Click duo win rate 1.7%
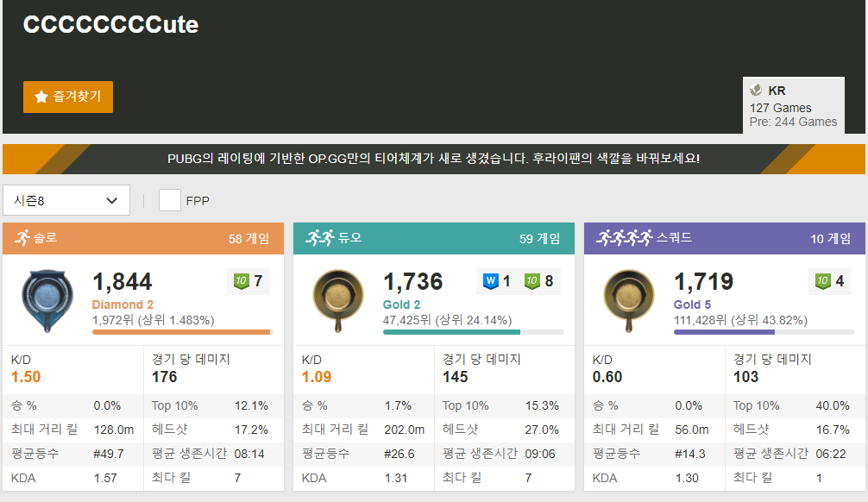This screenshot has height=502, width=868. pos(398,405)
